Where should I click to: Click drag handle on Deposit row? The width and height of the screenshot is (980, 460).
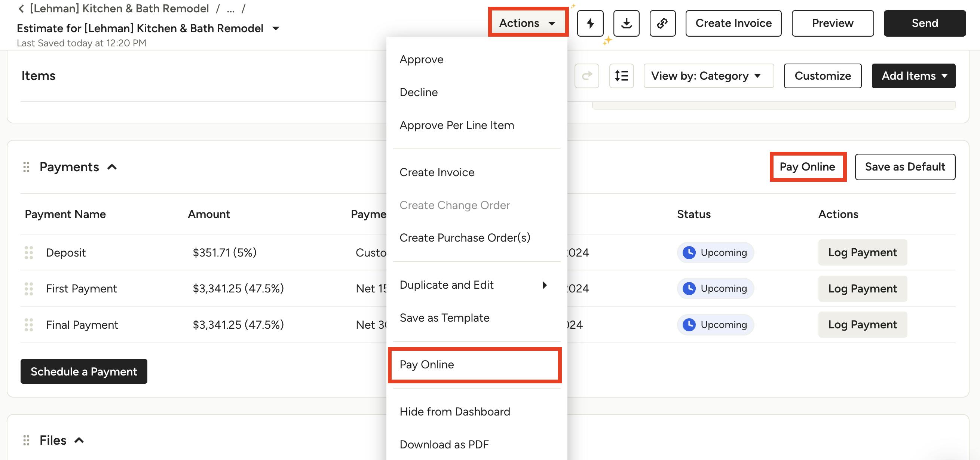click(x=29, y=252)
